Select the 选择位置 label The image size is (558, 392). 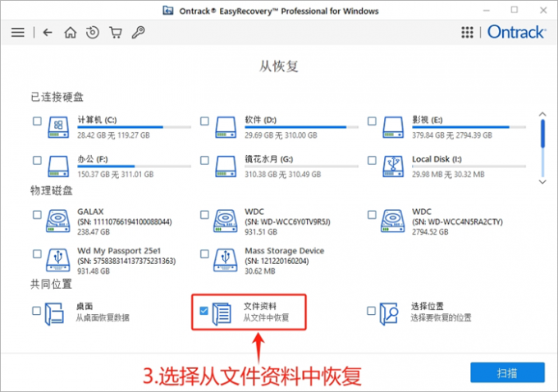428,306
